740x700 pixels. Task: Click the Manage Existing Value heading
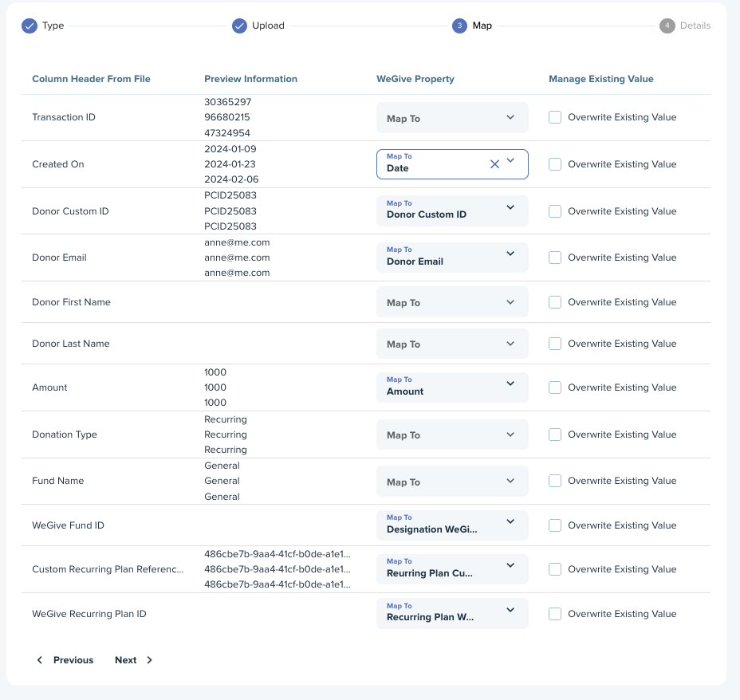(x=600, y=79)
